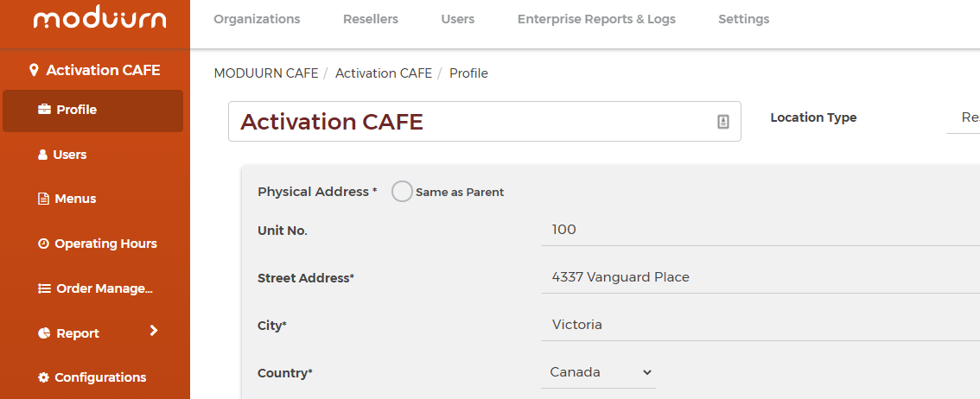Click the clock icon for Operating Hours
Viewport: 980px width, 399px height.
[43, 244]
